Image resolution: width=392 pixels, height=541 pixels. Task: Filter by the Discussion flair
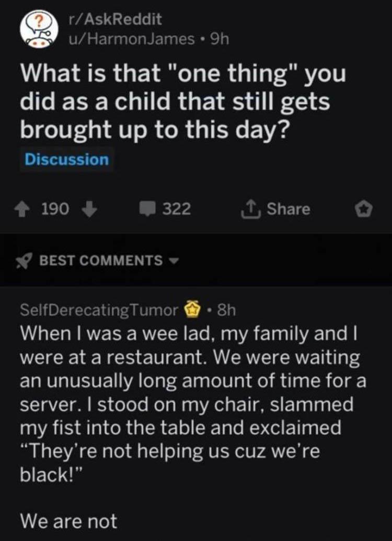[67, 159]
